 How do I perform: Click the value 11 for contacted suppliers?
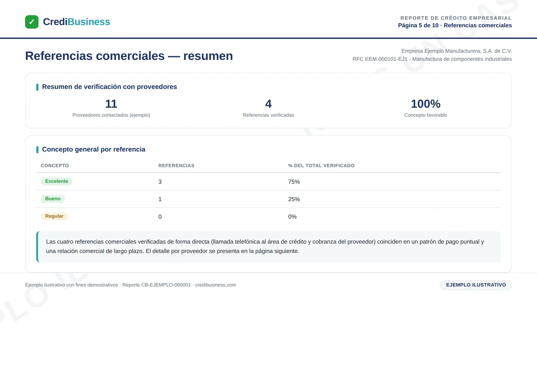coord(111,104)
